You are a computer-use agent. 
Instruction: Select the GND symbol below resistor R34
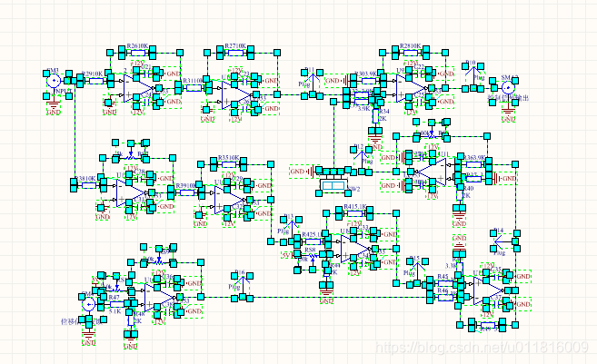375,139
